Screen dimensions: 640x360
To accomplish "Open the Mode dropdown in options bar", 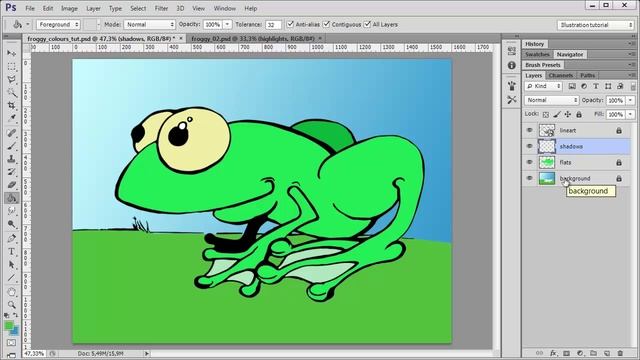I will 149,24.
